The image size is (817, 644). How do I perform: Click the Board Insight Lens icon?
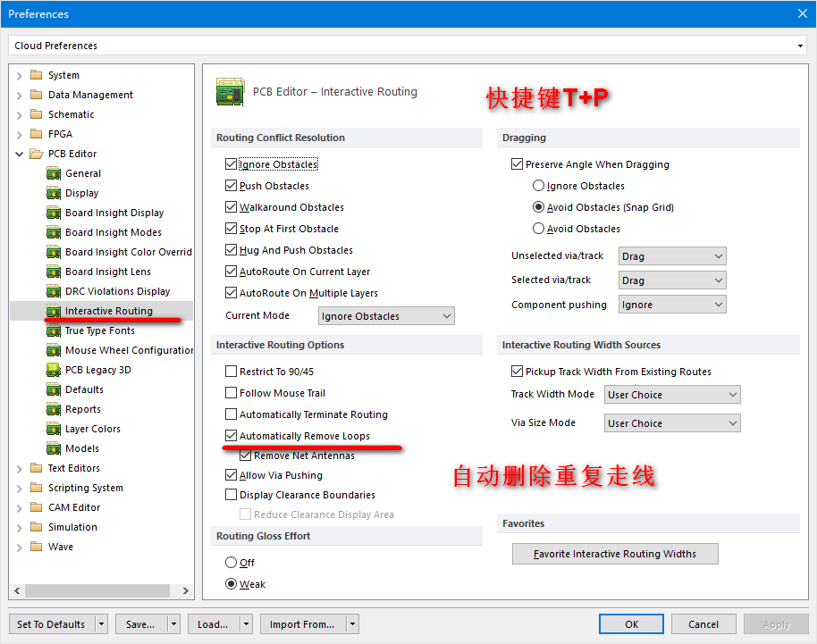point(54,272)
